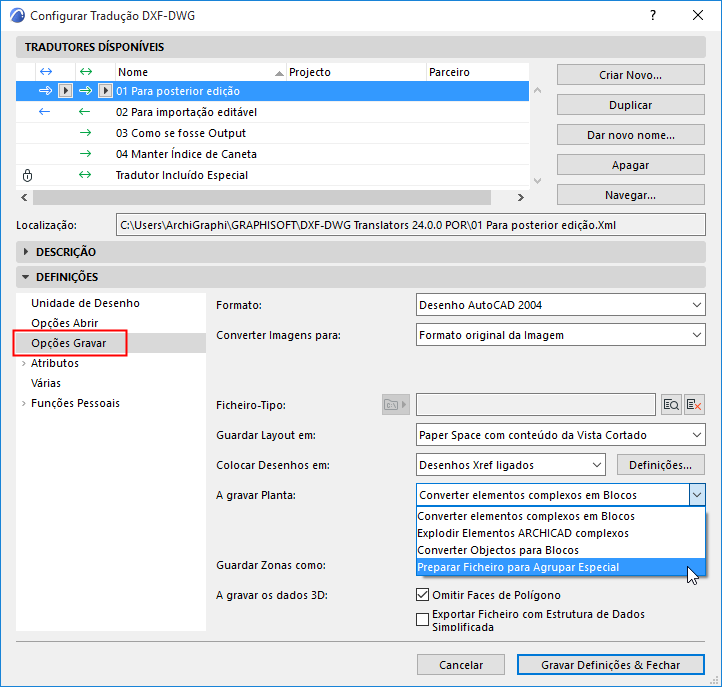Click the Parceiro column header
This screenshot has width=722, height=687.
click(x=477, y=72)
